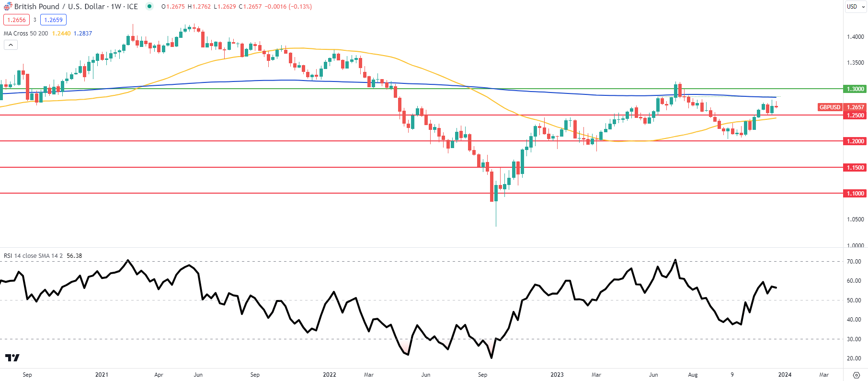The image size is (868, 381).
Task: Click the 2022 label on time axis
Action: pos(330,375)
